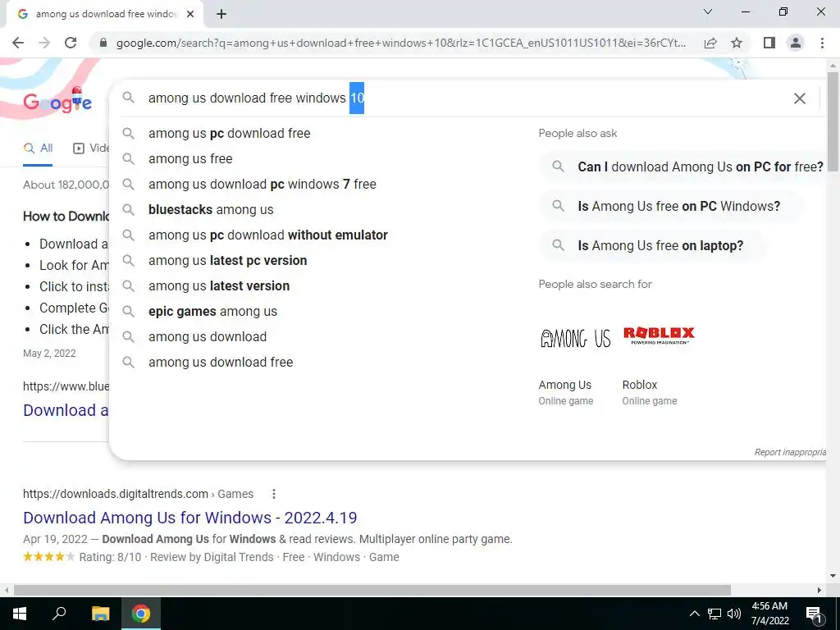The height and width of the screenshot is (630, 840).
Task: Click the vertical scrollbar thumb
Action: click(833, 122)
